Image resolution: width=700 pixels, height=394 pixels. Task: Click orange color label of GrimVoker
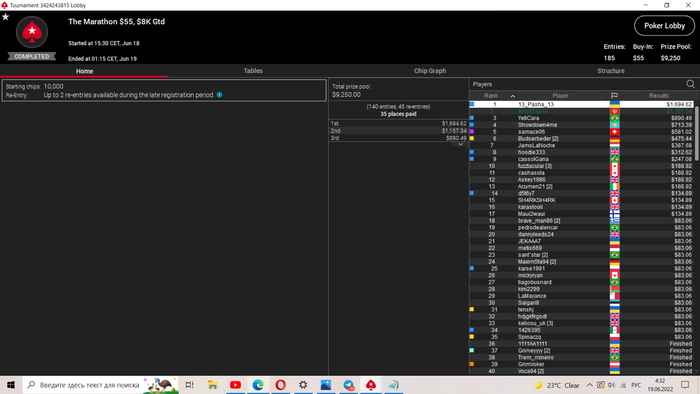point(471,364)
